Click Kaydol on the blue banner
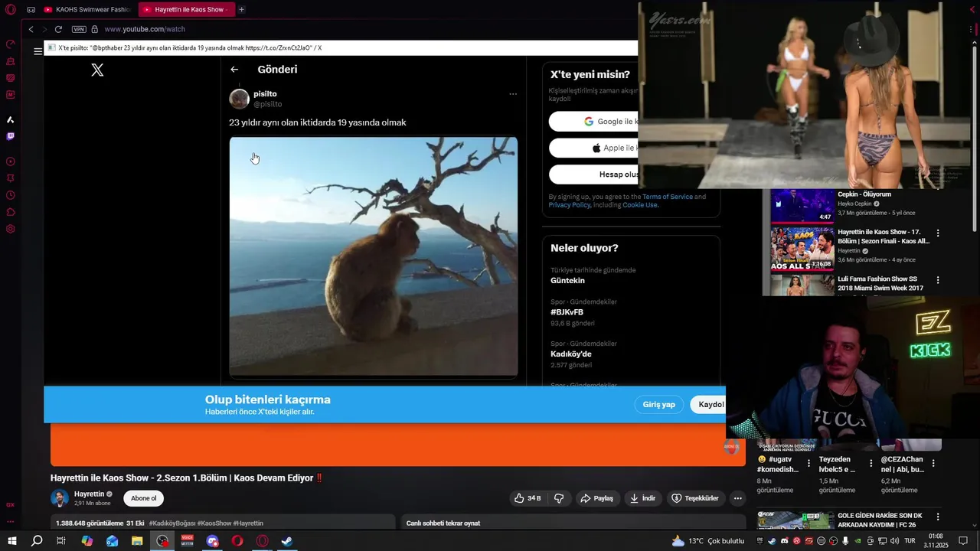This screenshot has height=551, width=980. 708,405
